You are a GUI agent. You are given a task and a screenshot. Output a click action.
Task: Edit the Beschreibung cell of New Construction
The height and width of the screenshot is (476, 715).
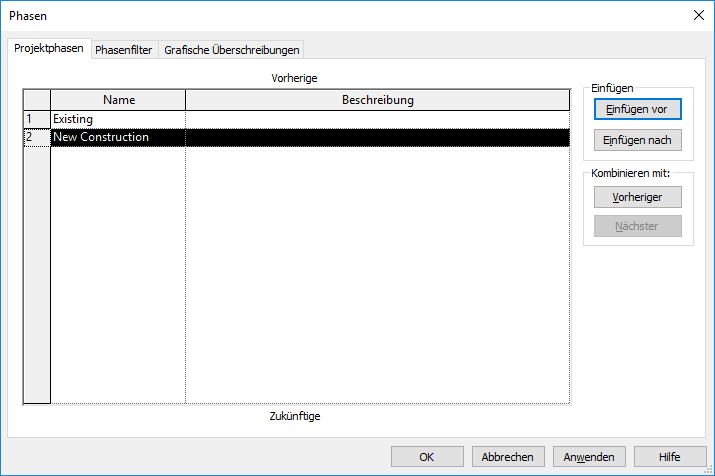[x=378, y=137]
